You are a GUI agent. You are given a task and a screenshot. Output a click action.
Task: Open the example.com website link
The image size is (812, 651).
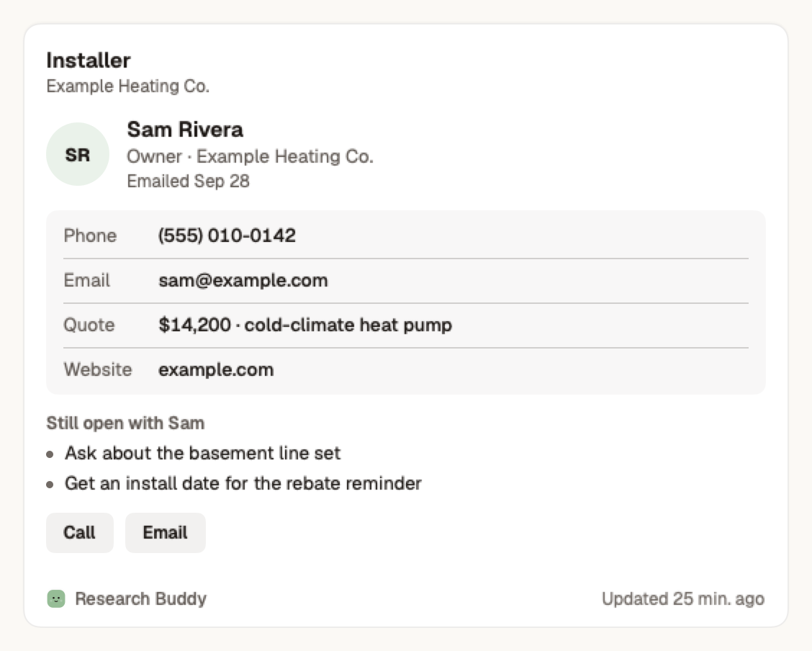tap(216, 369)
